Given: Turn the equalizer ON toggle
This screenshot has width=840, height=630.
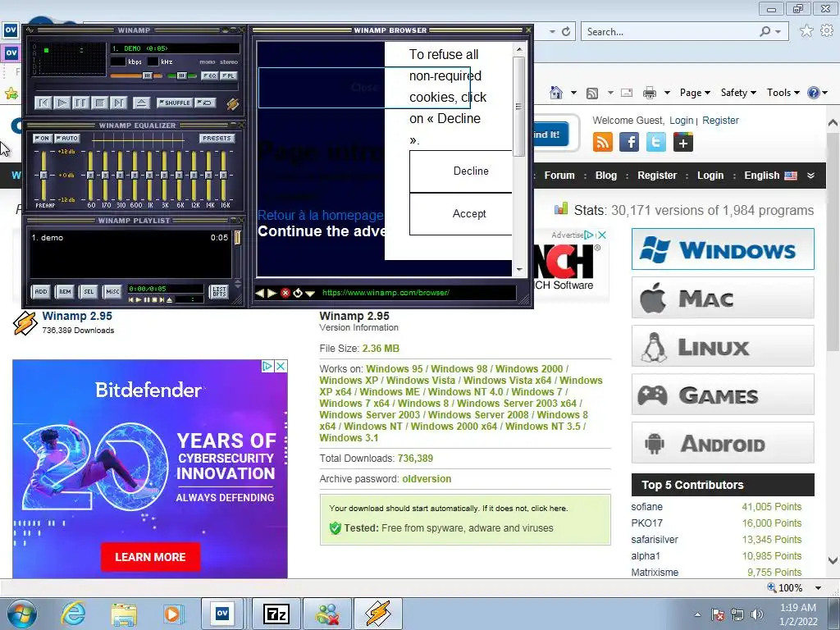Looking at the screenshot, I should (43, 138).
